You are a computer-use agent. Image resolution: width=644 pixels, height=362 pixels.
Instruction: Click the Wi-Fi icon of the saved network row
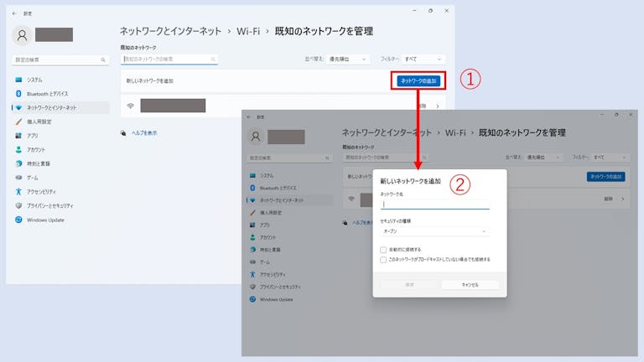[x=130, y=106]
